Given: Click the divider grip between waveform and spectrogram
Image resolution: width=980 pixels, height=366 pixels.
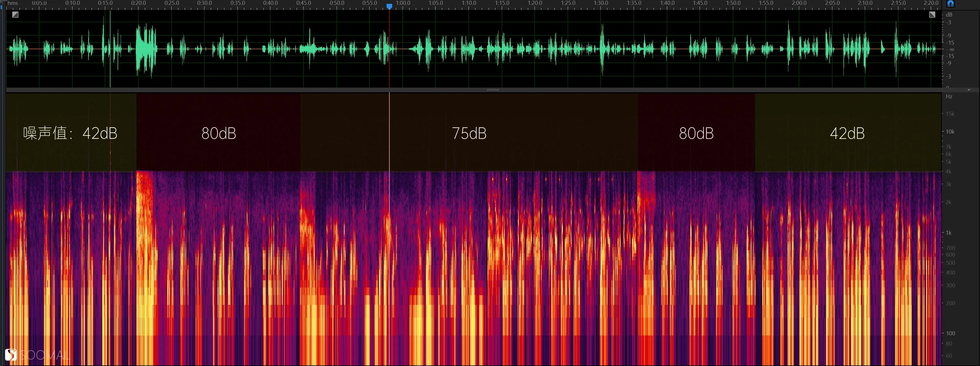Looking at the screenshot, I should coord(493,90).
